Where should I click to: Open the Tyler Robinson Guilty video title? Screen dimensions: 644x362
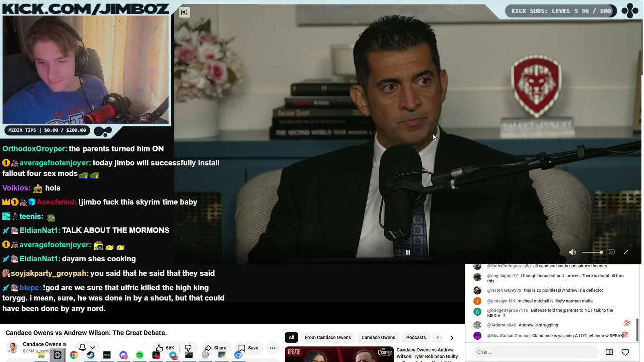point(427,353)
